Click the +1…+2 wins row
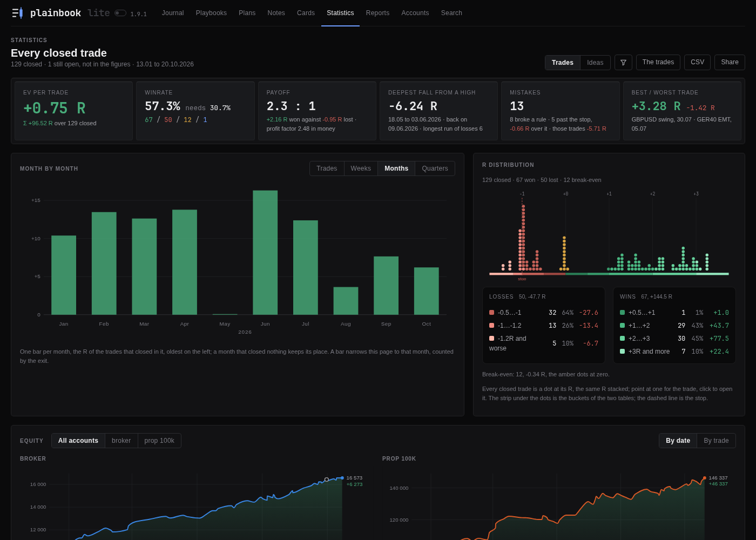The image size is (756, 540). pyautogui.click(x=674, y=326)
